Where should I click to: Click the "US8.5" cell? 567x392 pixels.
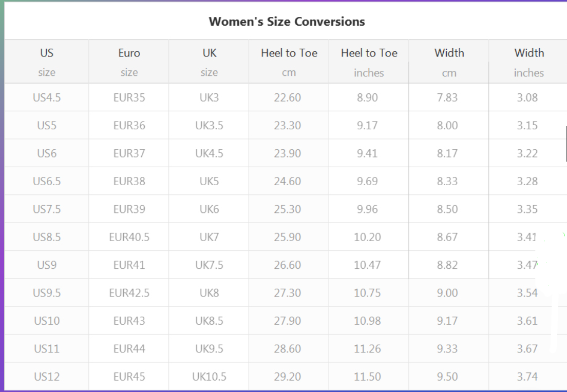coord(47,237)
